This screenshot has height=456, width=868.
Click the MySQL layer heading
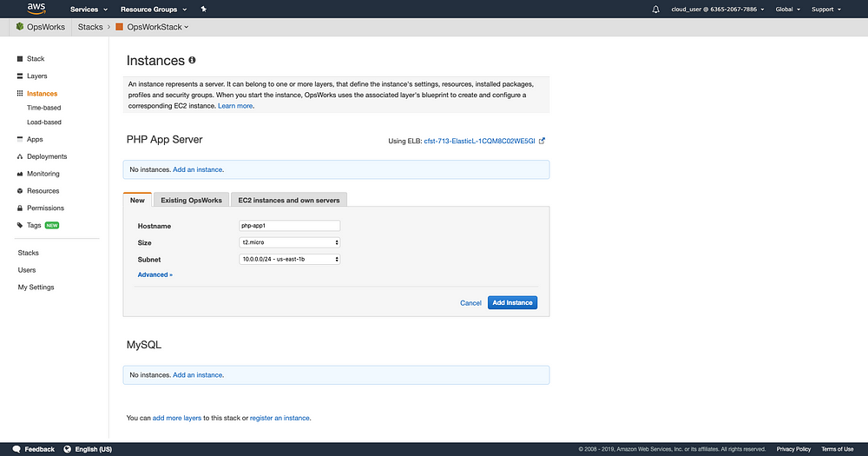click(x=144, y=345)
